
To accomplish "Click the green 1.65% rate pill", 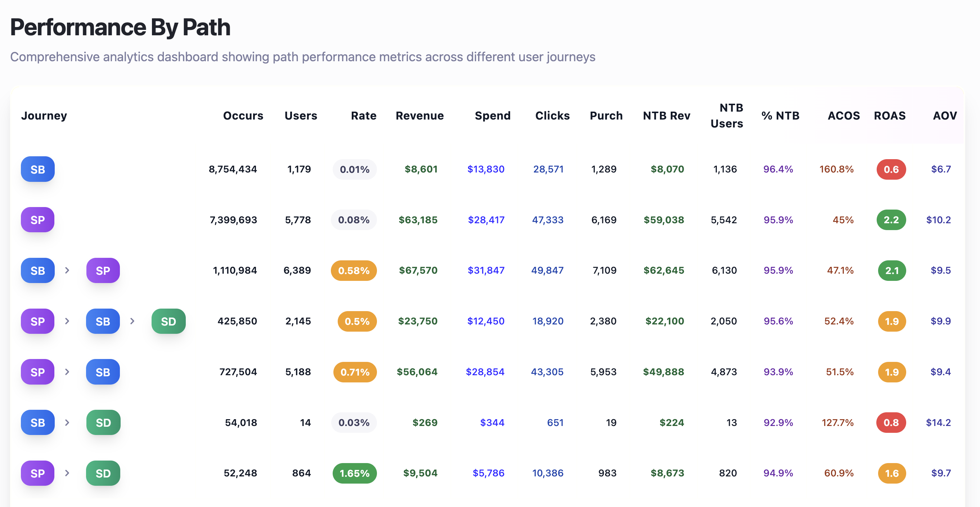I will pos(354,473).
